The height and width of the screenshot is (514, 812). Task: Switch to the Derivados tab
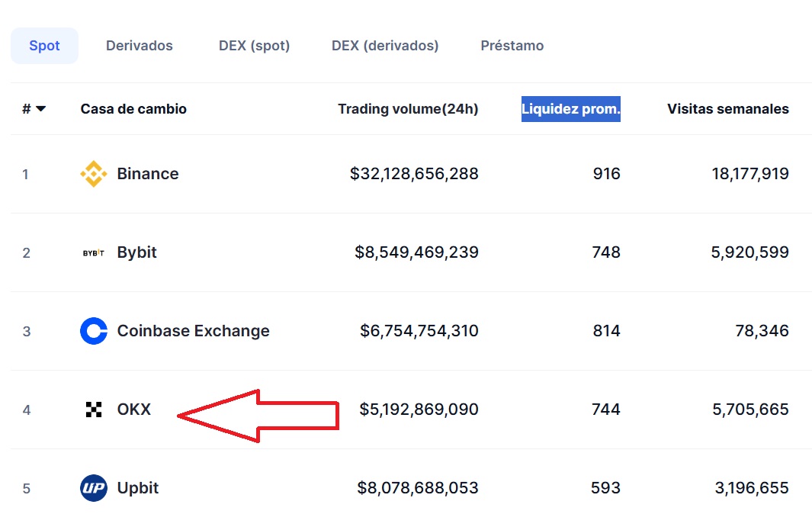139,45
